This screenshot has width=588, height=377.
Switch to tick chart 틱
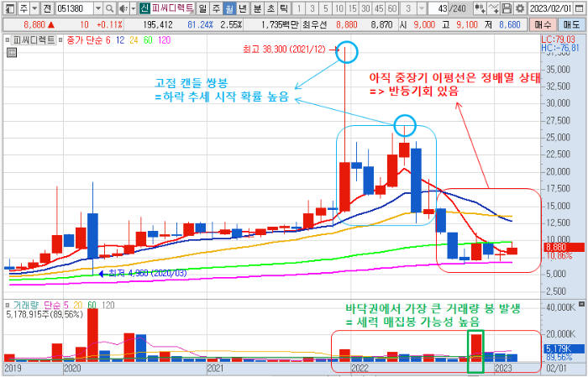(x=284, y=8)
